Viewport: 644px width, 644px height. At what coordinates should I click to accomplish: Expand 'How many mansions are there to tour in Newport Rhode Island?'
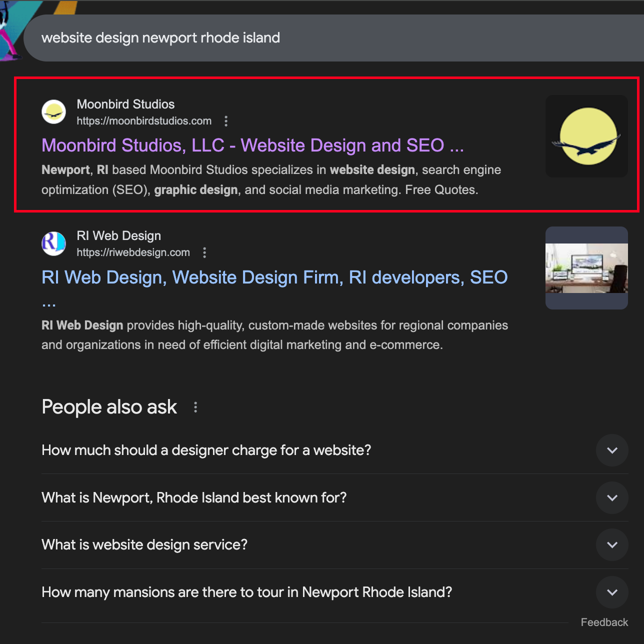(x=612, y=592)
